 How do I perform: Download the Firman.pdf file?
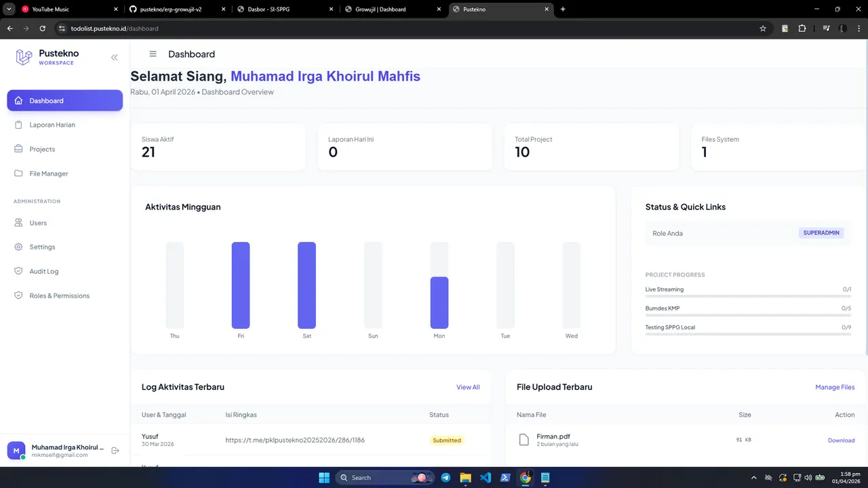pos(841,441)
